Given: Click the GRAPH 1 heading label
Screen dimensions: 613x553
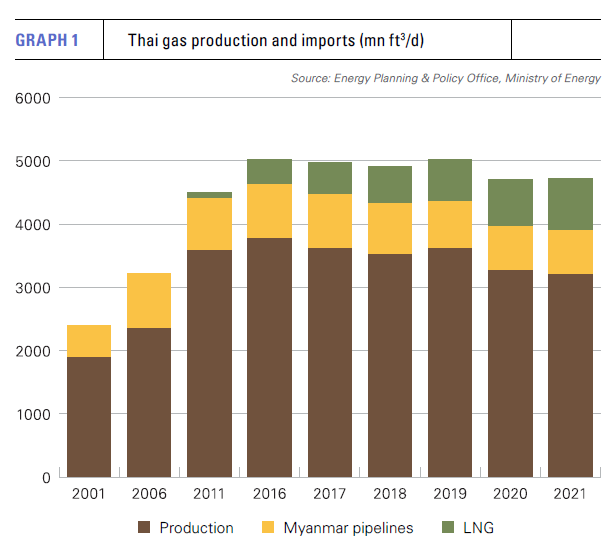Looking at the screenshot, I should (x=47, y=41).
